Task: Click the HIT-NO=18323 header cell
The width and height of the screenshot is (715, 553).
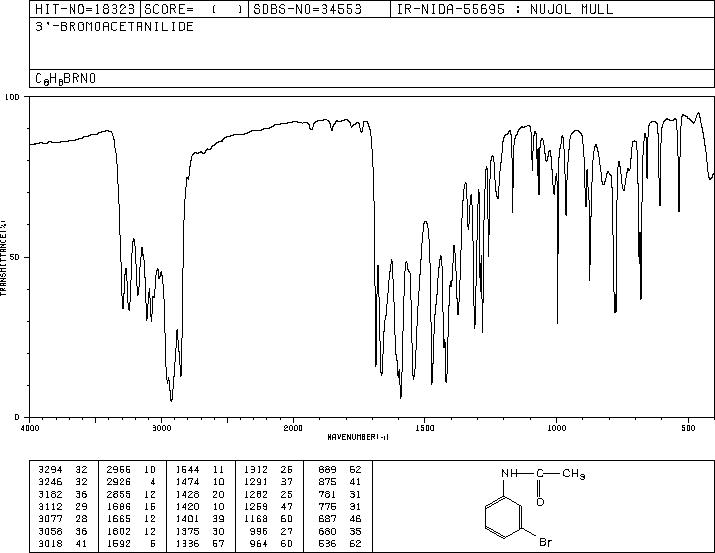Action: tap(85, 9)
